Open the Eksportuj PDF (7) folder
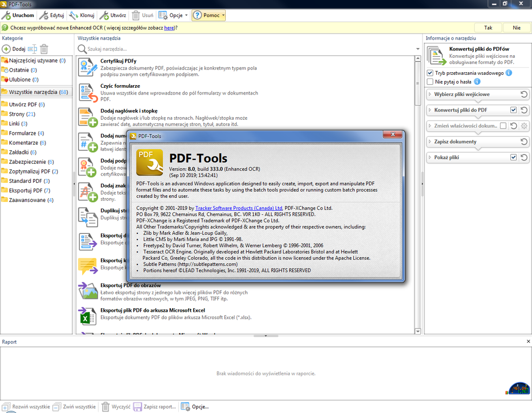This screenshot has height=413, width=532. [36, 190]
